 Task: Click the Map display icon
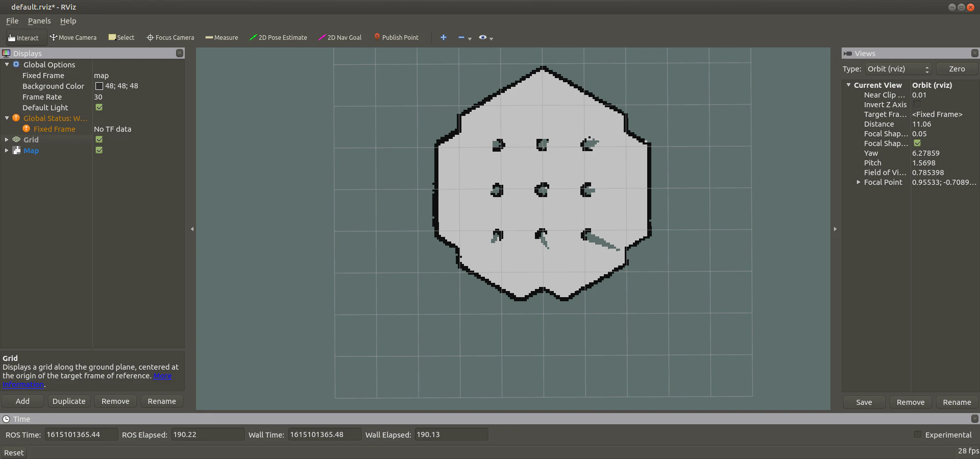[16, 150]
